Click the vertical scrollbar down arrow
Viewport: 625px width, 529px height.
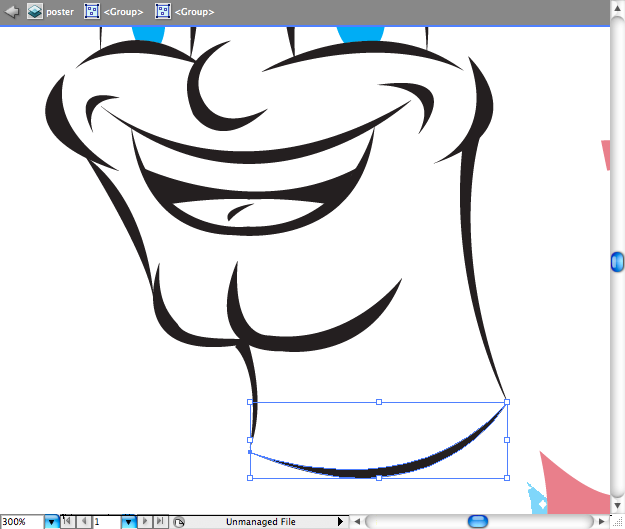[617, 505]
